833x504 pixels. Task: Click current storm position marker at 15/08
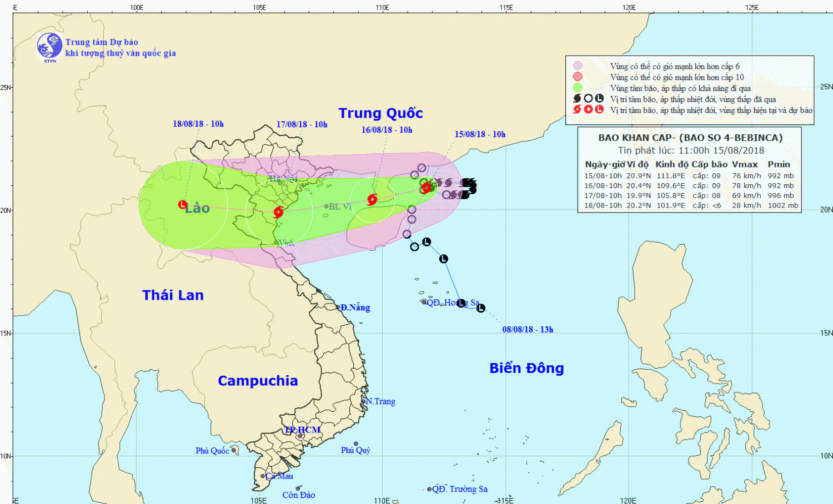[x=426, y=188]
